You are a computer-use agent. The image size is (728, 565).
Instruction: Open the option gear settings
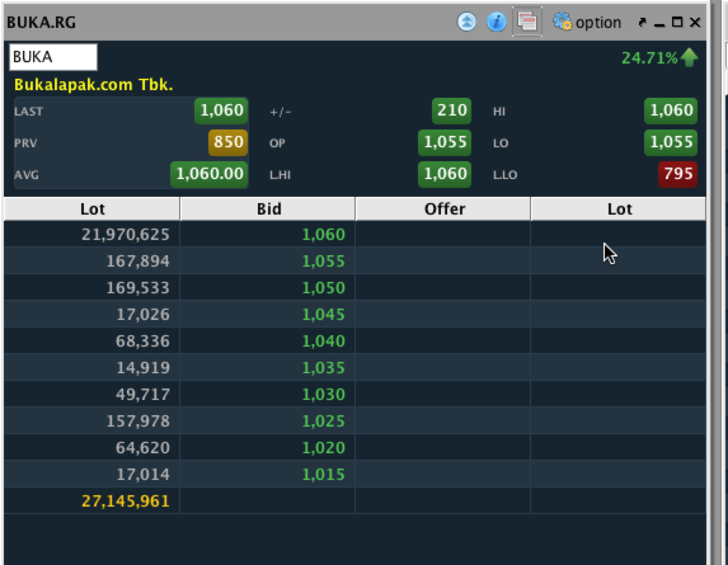(587, 22)
